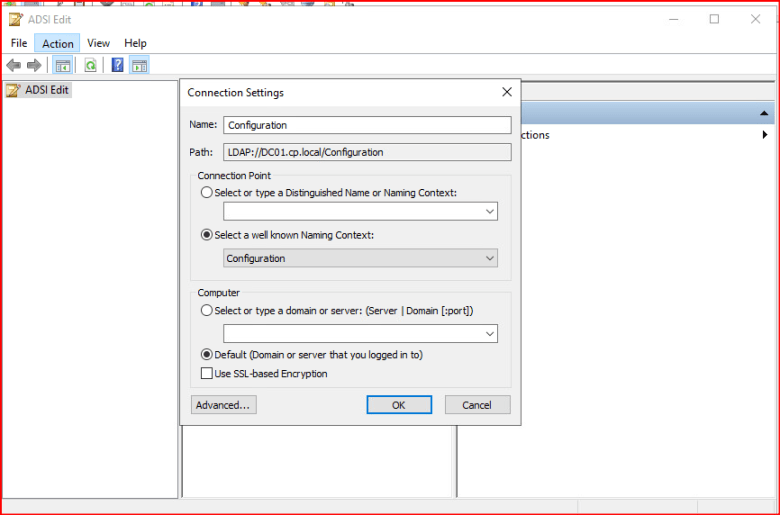Toggle Show/Hide Action Pane icon
This screenshot has height=515, width=780.
[x=139, y=65]
